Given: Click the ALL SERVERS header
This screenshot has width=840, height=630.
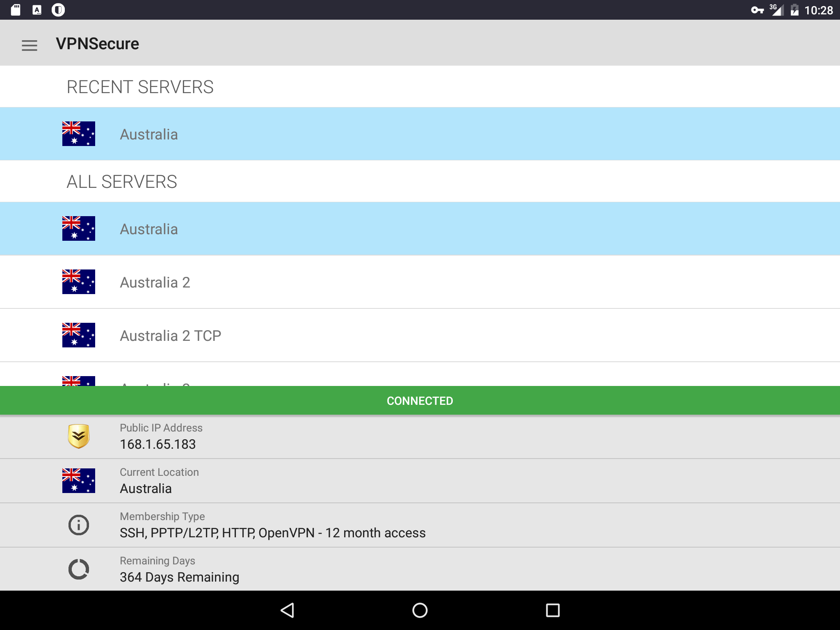Looking at the screenshot, I should [x=122, y=182].
